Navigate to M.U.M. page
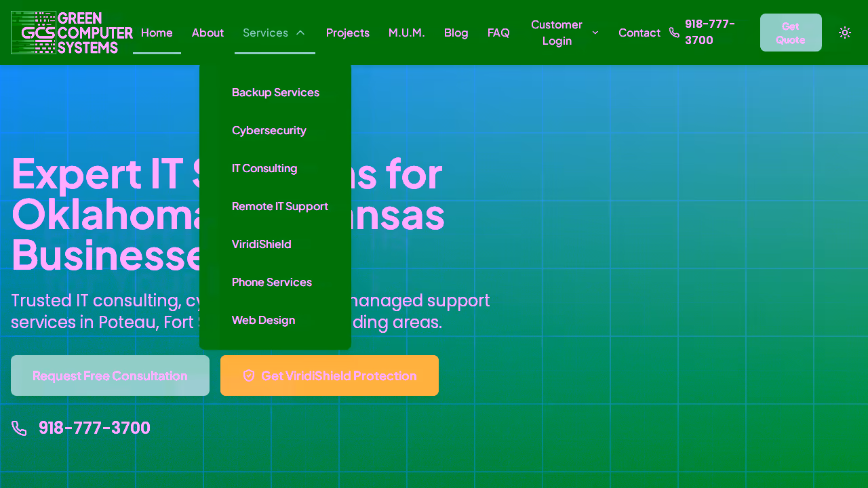Screen dimensions: 868x488 click(407, 33)
